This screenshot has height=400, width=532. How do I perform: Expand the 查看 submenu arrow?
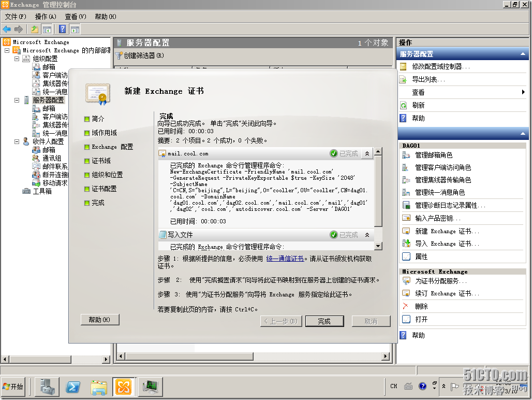523,92
